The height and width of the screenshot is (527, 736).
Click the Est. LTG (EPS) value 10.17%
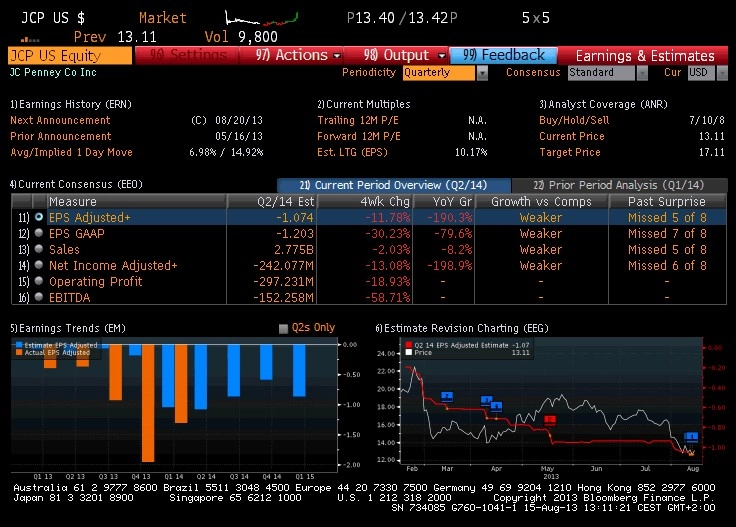[x=471, y=152]
